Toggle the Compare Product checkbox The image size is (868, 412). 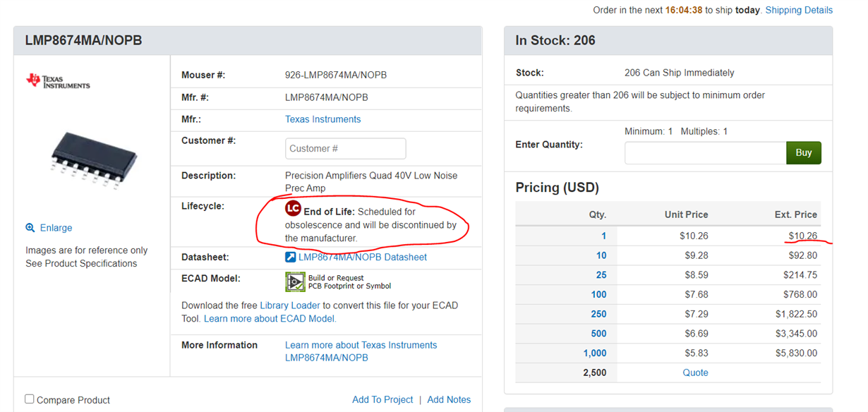[30, 399]
